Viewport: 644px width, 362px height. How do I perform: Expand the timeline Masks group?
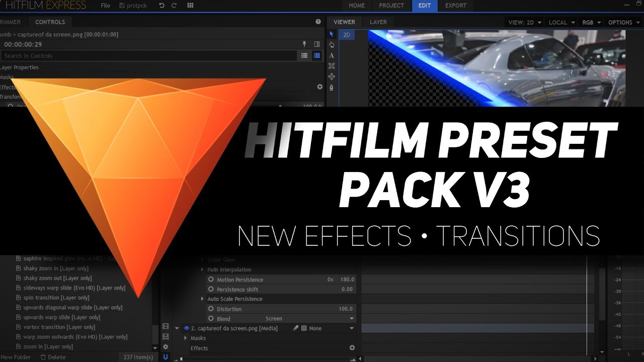(186, 338)
